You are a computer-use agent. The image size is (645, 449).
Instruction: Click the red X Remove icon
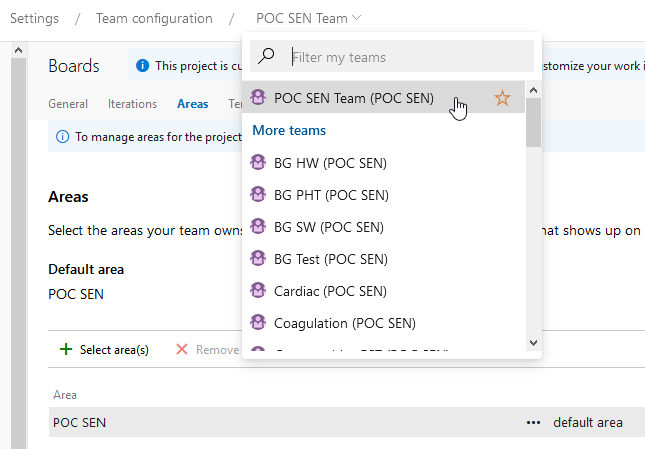click(x=181, y=349)
